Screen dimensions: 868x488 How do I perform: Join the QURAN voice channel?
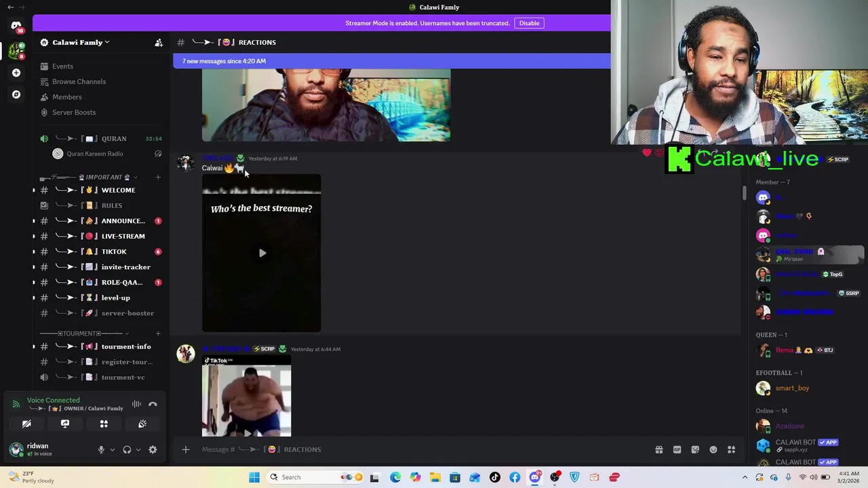[102, 139]
